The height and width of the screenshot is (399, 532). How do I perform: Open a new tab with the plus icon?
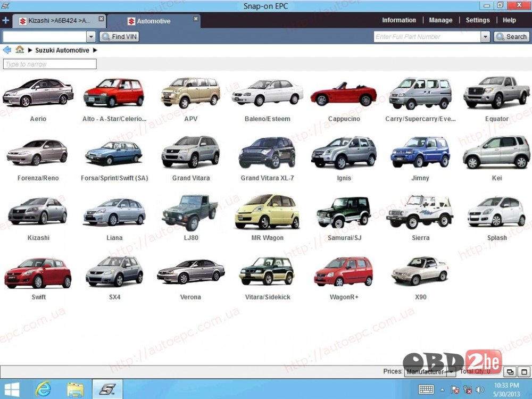(x=5, y=20)
